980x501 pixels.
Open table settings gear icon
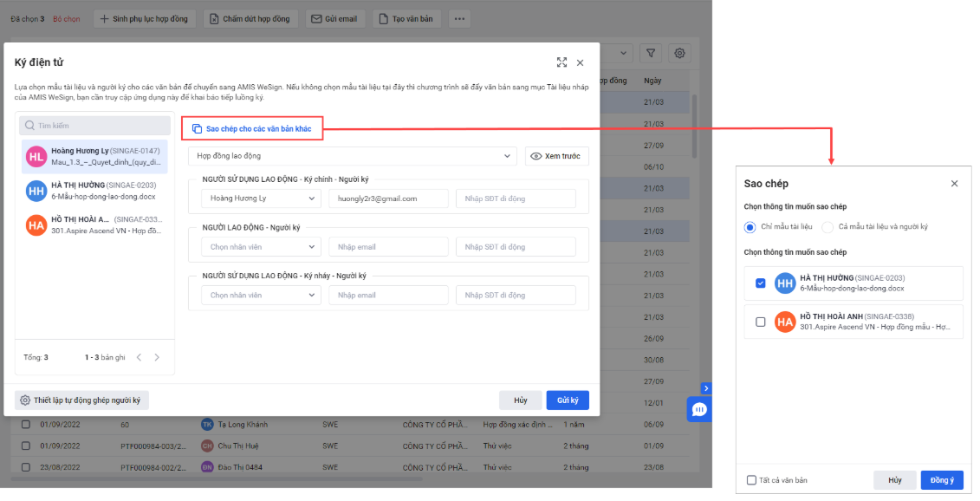point(679,53)
